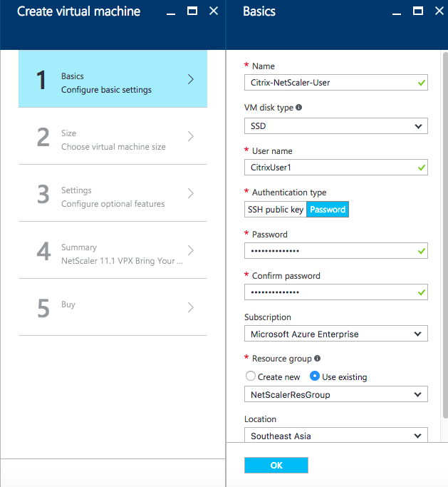
Task: Click the 'Subscription' label
Action: [x=268, y=317]
